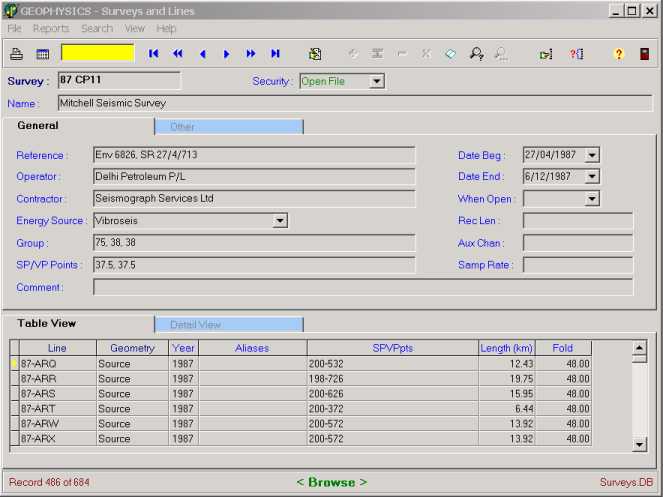Open the Date Beg dropdown arrow
The image size is (663, 497).
point(592,155)
